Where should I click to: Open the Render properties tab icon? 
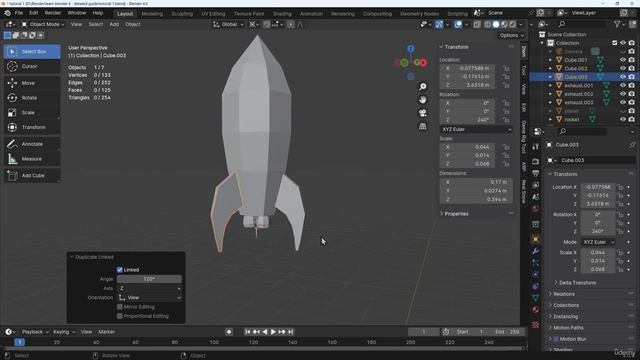pyautogui.click(x=536, y=162)
